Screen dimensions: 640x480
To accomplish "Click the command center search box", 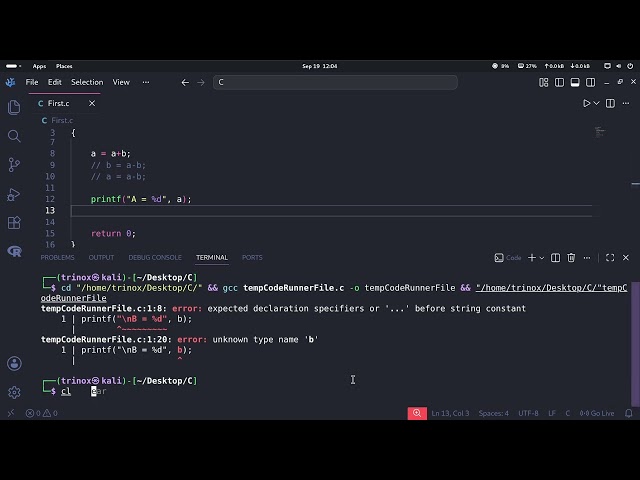I will (x=335, y=82).
